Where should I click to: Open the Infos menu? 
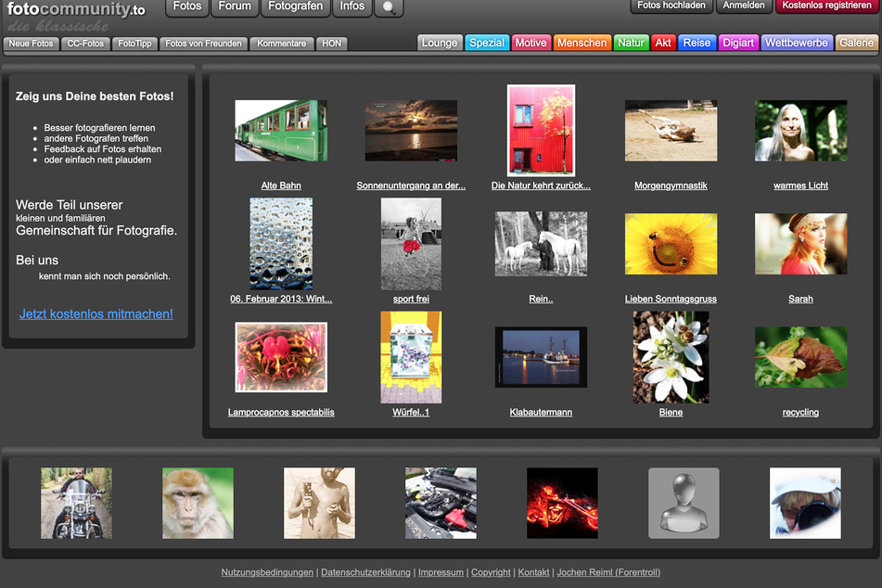click(352, 6)
